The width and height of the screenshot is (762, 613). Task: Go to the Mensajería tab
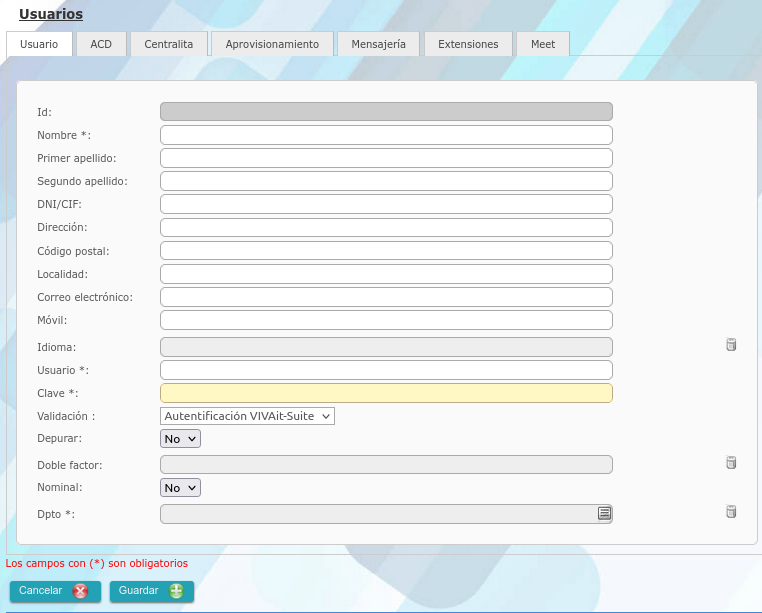tap(379, 44)
